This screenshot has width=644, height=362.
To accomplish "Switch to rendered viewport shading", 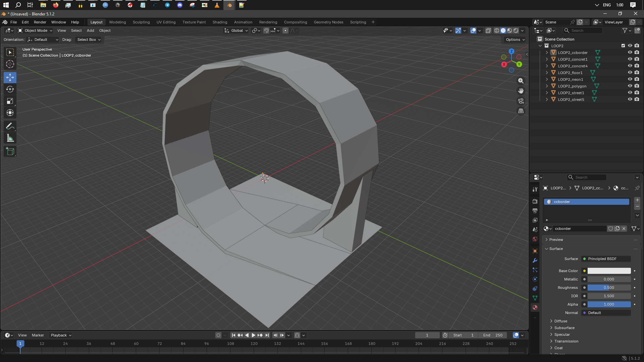I will point(516,31).
